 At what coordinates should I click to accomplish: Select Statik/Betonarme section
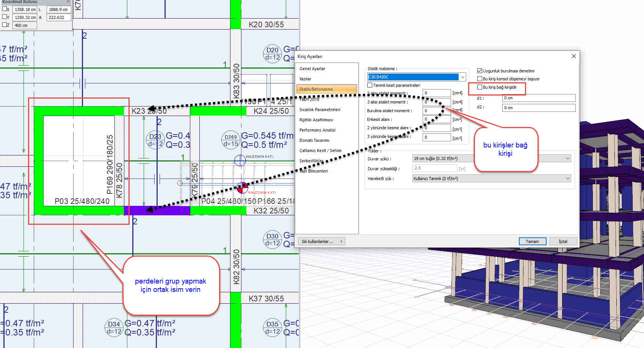[327, 89]
